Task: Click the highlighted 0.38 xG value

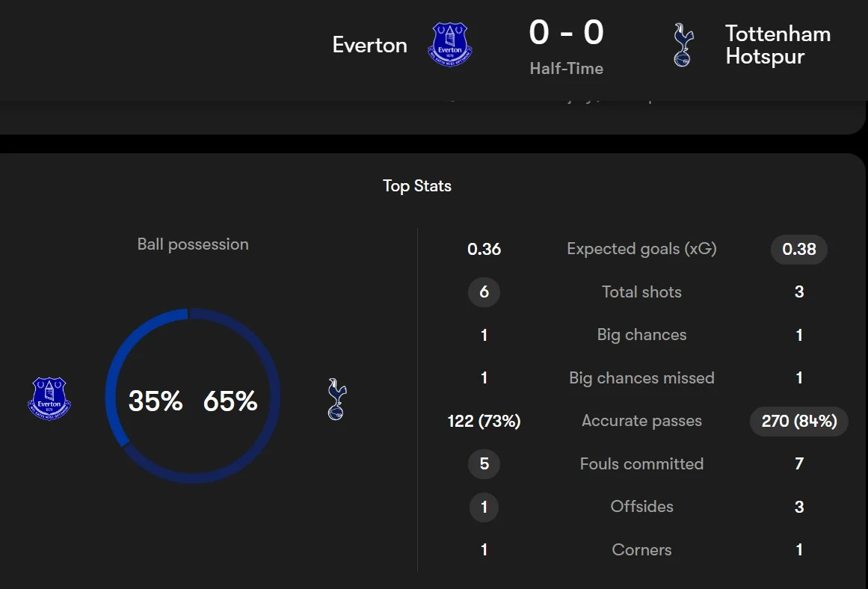Action: (798, 250)
